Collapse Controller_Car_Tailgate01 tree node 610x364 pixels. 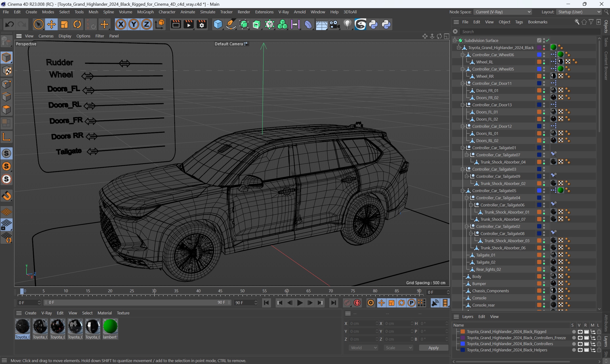pos(463,148)
